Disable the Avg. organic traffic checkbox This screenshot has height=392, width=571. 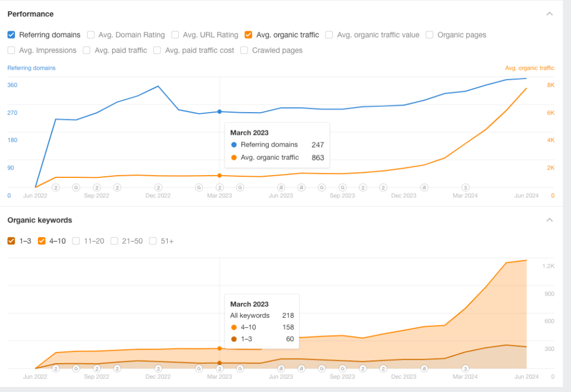tap(249, 35)
